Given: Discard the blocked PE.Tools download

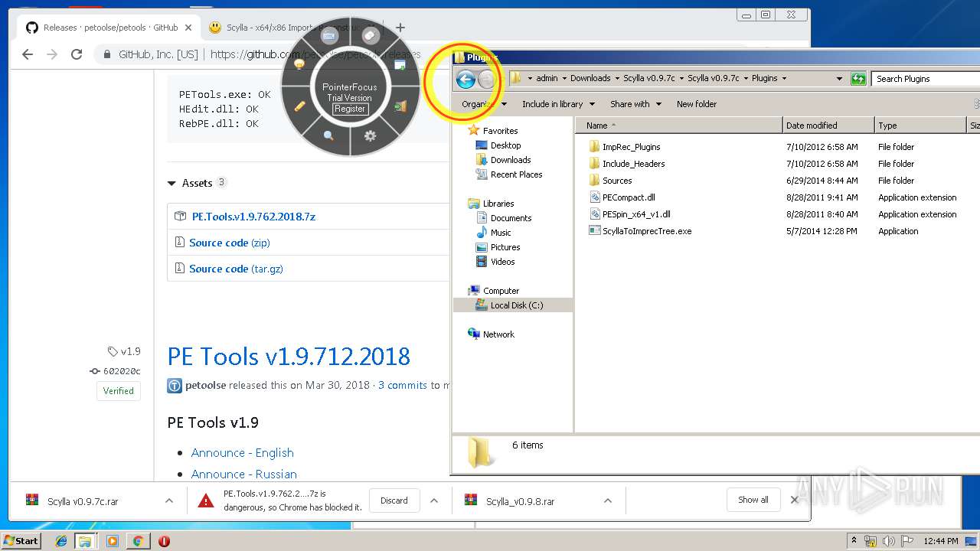Looking at the screenshot, I should point(394,500).
